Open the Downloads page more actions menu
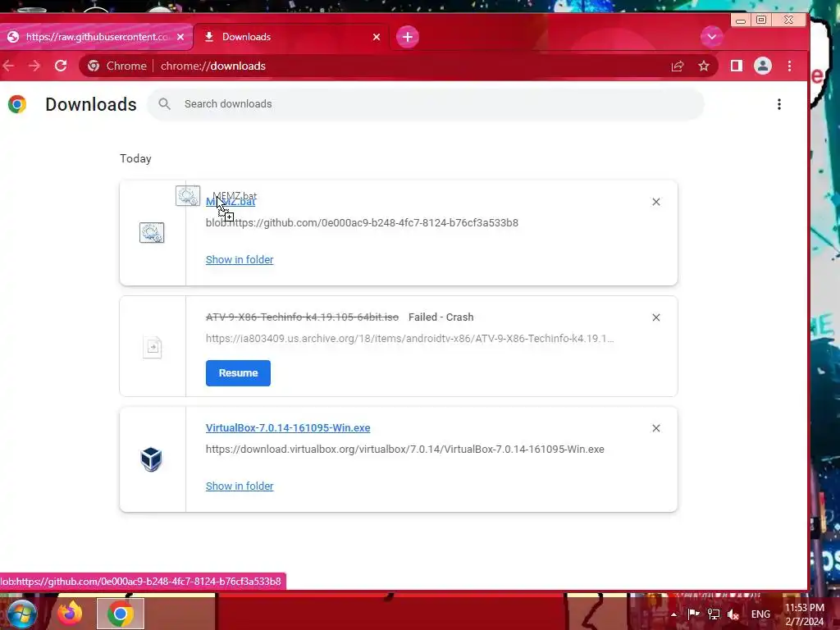 coord(779,104)
